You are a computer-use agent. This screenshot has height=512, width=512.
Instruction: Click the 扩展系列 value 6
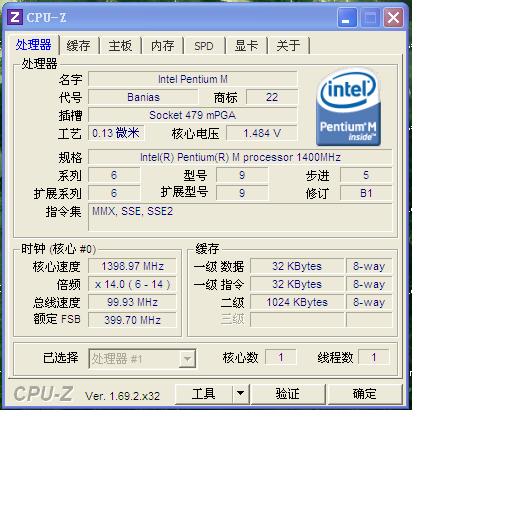114,193
